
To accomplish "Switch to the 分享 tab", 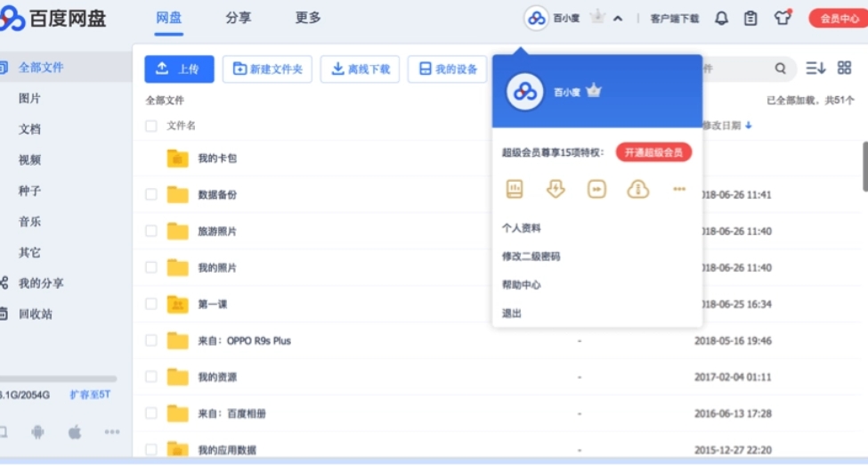I will 239,18.
